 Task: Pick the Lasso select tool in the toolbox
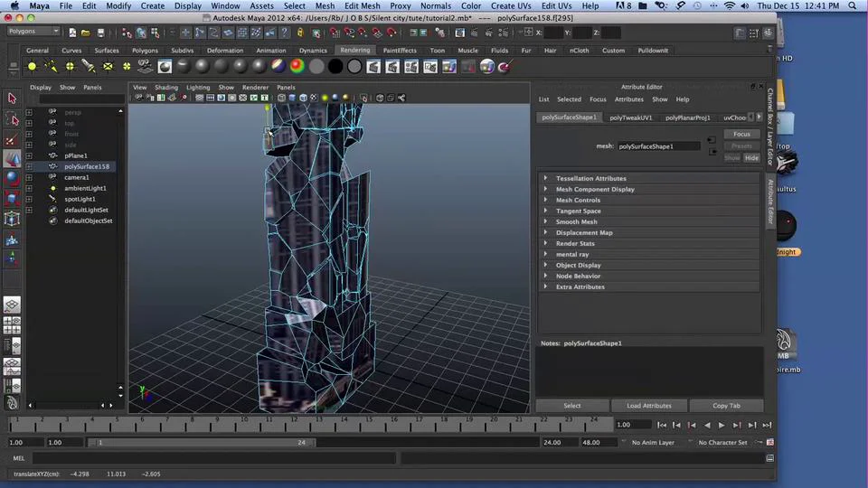pos(12,119)
